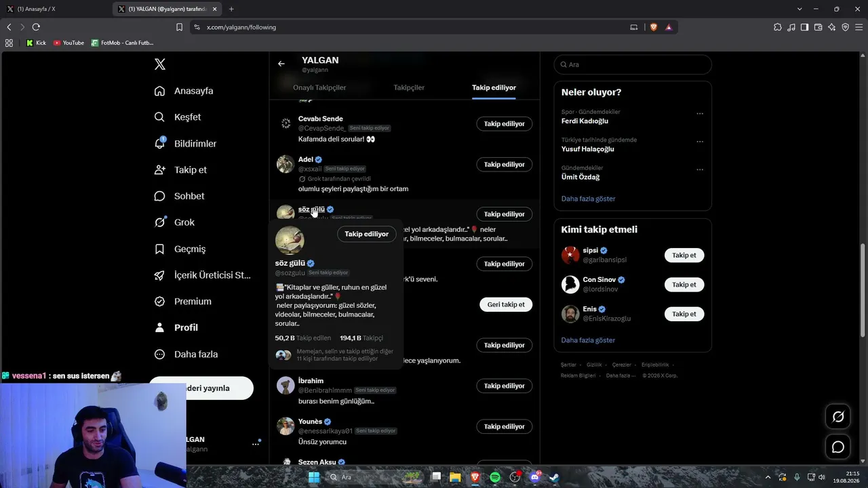
Task: Open the FotMob bookmark
Action: pyautogui.click(x=122, y=43)
